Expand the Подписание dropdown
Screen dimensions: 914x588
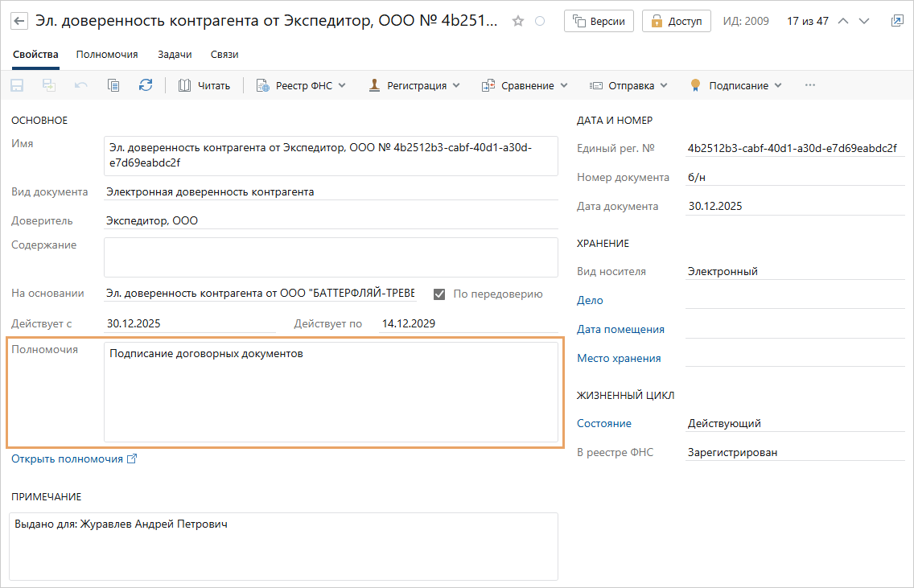coord(736,85)
